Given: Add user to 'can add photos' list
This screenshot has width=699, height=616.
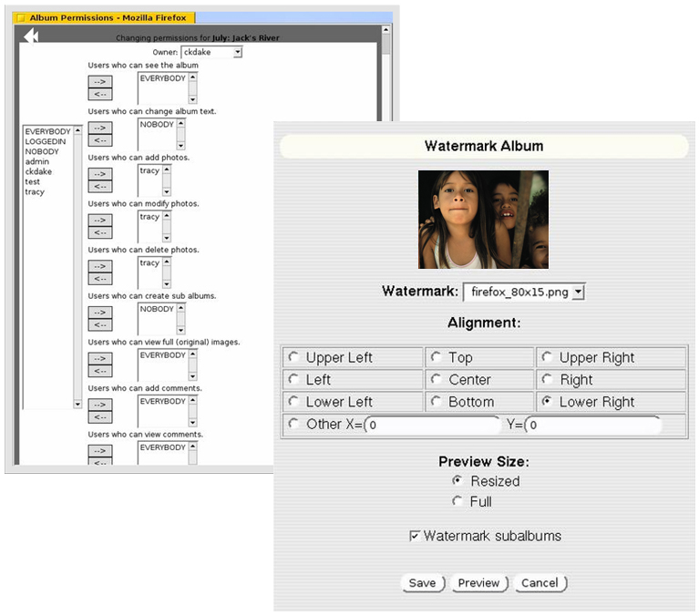Looking at the screenshot, I should coord(100,174).
